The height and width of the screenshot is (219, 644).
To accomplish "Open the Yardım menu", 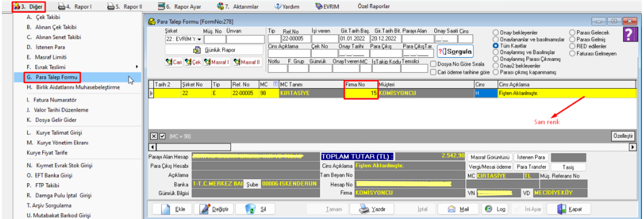I will point(287,7).
